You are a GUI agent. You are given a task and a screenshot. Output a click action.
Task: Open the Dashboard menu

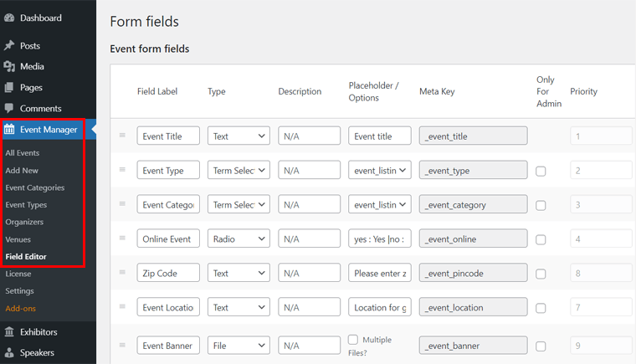click(41, 18)
